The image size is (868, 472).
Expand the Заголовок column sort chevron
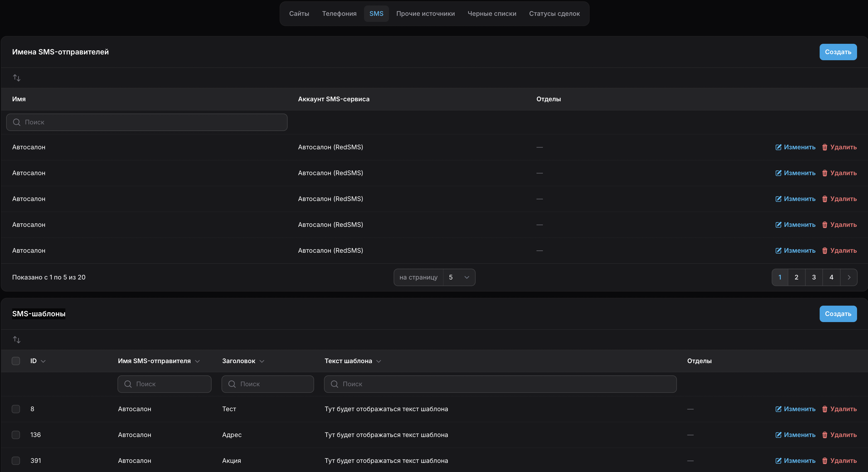tap(262, 361)
